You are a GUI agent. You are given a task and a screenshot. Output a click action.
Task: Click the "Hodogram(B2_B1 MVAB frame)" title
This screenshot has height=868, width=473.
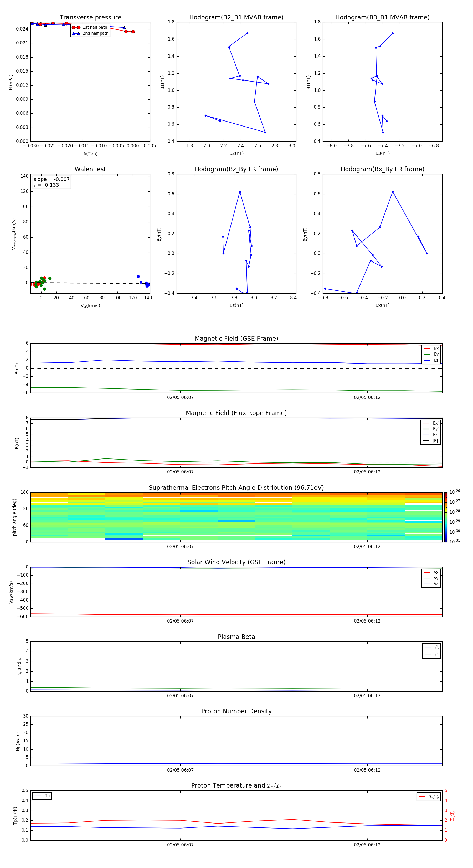pos(236,18)
